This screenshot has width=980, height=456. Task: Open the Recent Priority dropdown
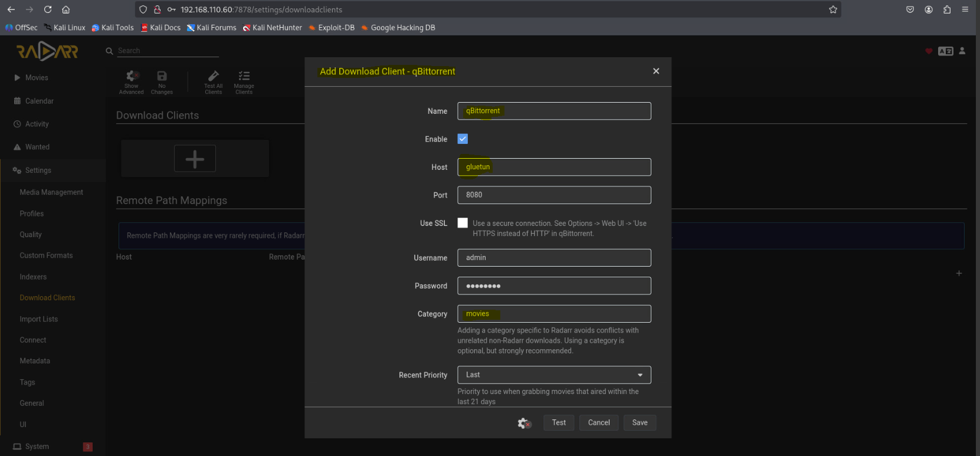pos(553,375)
